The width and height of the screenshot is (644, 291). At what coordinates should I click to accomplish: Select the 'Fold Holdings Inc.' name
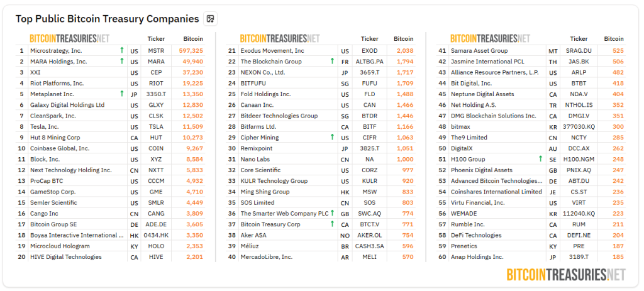click(266, 94)
